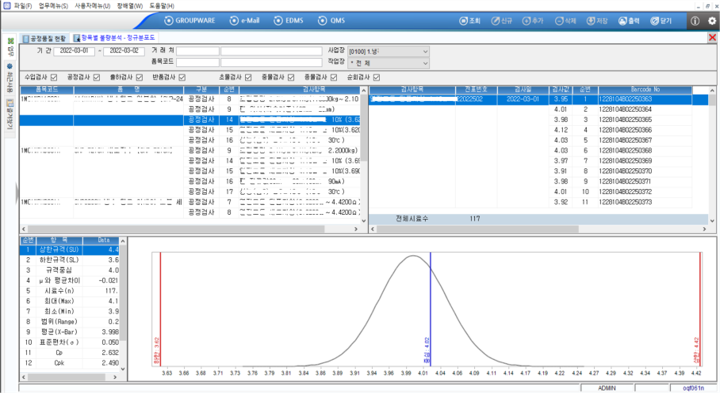Image resolution: width=720 pixels, height=393 pixels.
Task: Toggle the 순회검사 checkbox
Action: pos(376,77)
